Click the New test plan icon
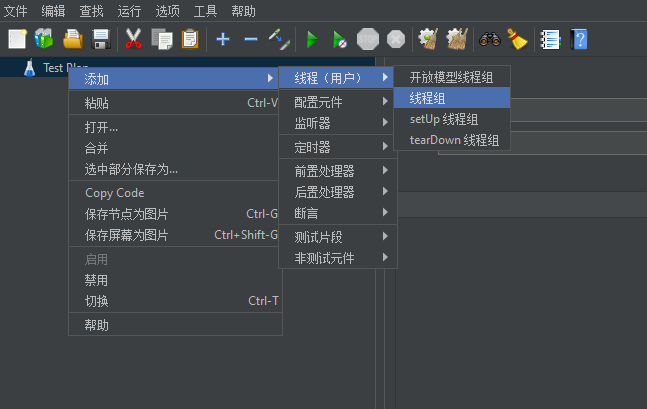Screen dimensions: 647x409 tap(17, 39)
